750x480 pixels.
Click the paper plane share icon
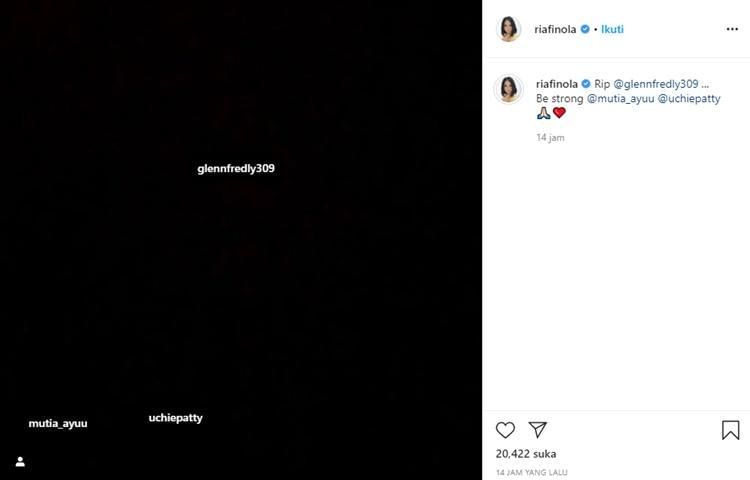point(537,430)
